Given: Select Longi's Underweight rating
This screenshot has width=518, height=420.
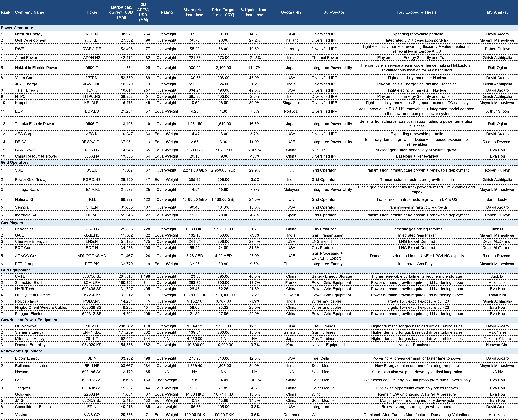Looking at the screenshot, I should [x=166, y=380].
